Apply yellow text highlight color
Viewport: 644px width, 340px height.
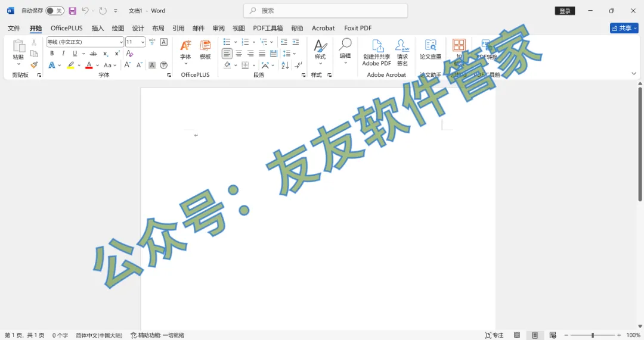coord(70,65)
